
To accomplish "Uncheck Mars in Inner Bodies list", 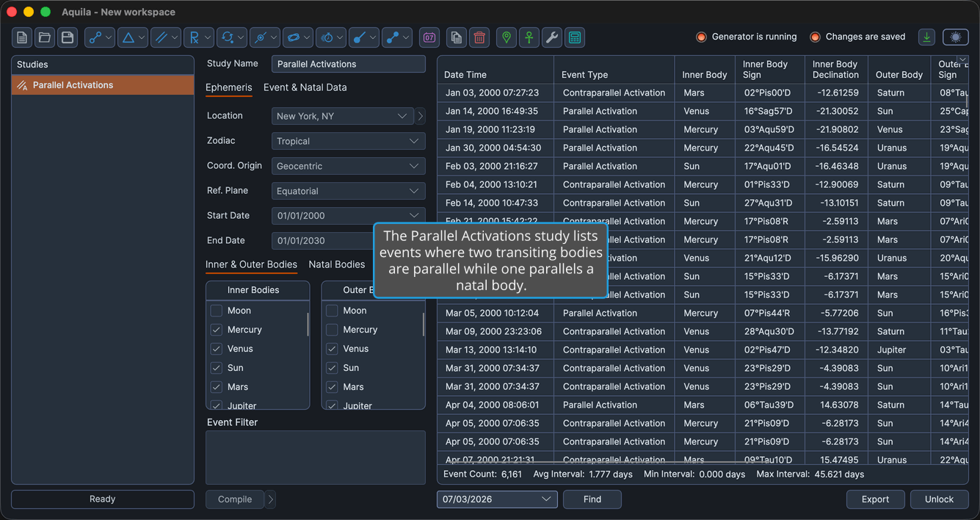I will click(217, 387).
